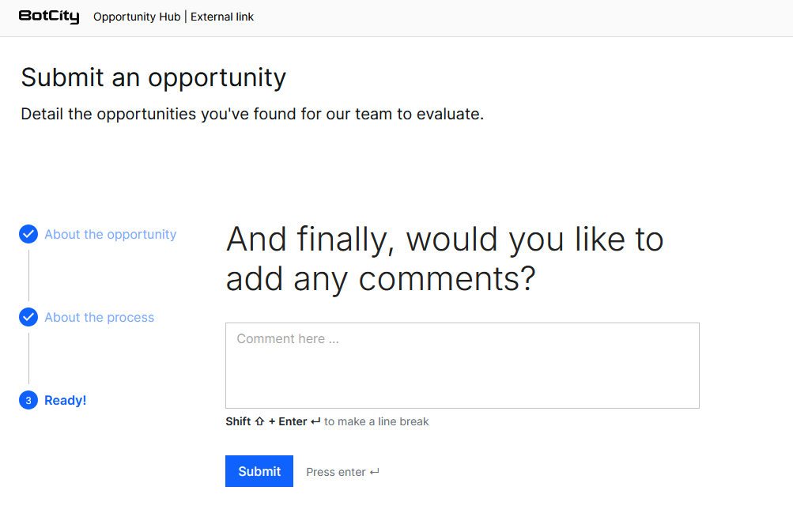Image resolution: width=793 pixels, height=532 pixels.
Task: Return to About the process step
Action: (x=99, y=317)
